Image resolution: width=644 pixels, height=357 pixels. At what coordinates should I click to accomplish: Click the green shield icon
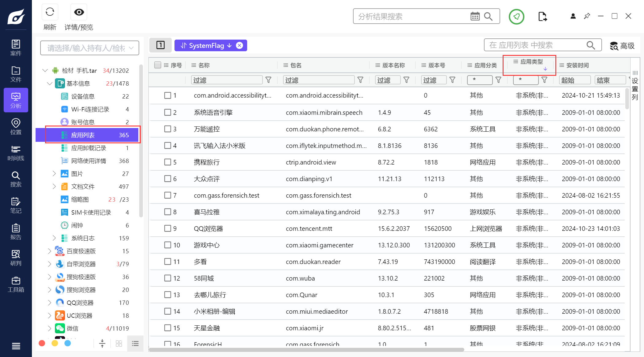coord(516,17)
